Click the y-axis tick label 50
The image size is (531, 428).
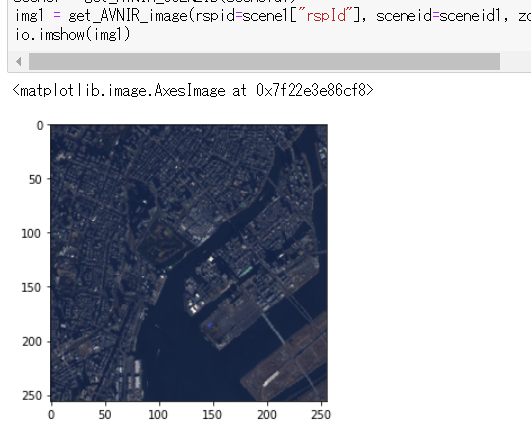click(x=35, y=179)
